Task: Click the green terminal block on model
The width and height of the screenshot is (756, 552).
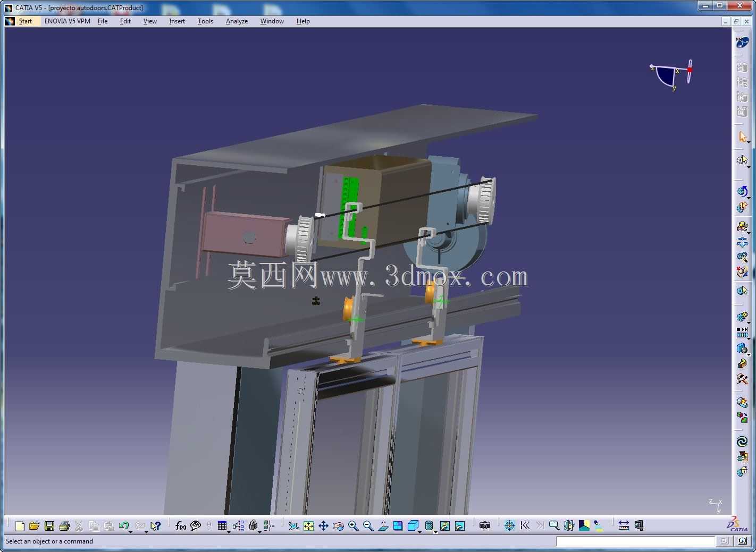Action: pyautogui.click(x=349, y=207)
